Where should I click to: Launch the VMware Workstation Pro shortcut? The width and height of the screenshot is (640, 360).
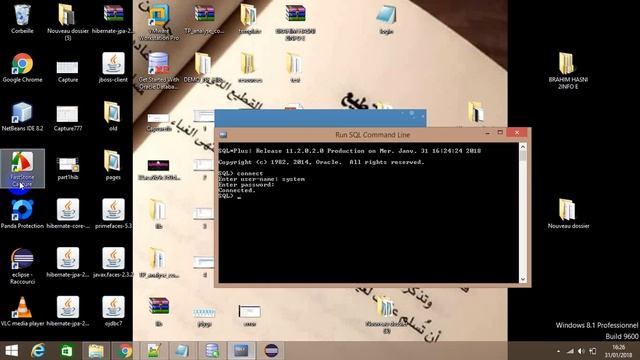coord(159,22)
